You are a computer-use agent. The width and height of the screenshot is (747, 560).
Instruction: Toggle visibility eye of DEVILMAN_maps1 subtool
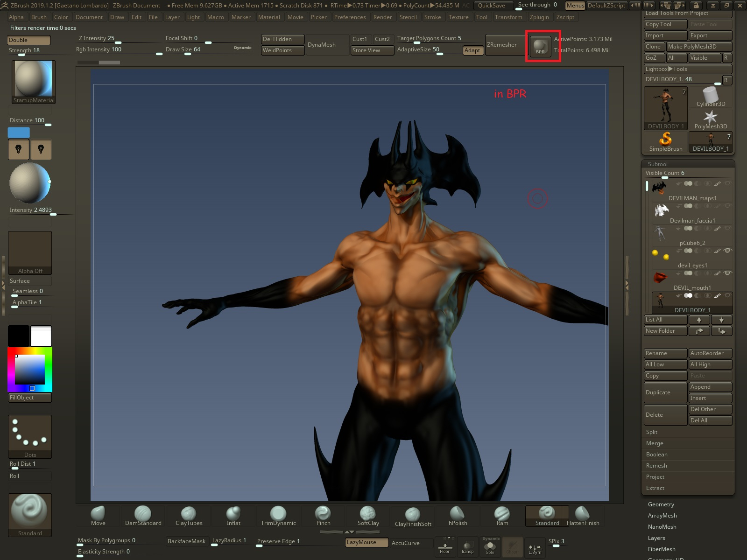(x=727, y=183)
